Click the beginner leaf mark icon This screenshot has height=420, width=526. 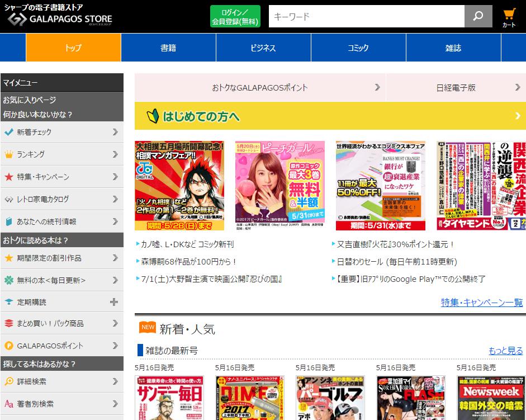point(153,116)
